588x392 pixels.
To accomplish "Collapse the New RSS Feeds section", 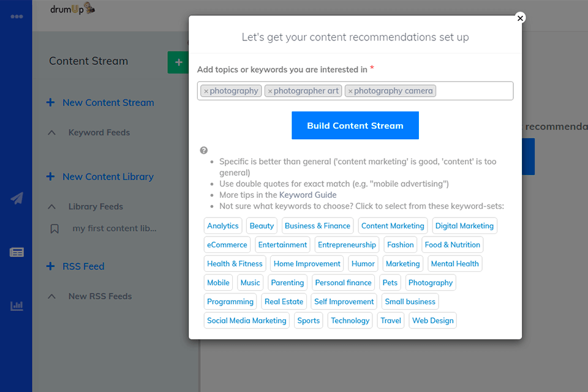I will click(52, 296).
